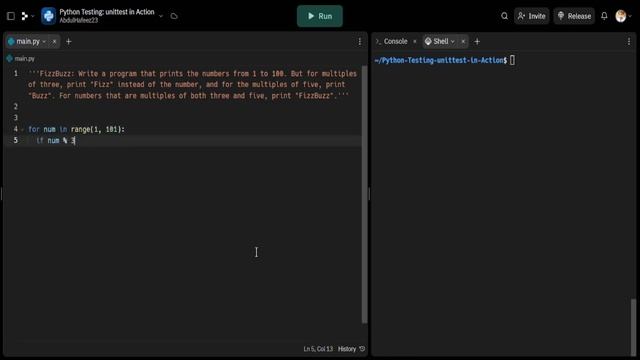Open the user avatar menu
Viewport: 640px width, 360px height.
(x=621, y=16)
